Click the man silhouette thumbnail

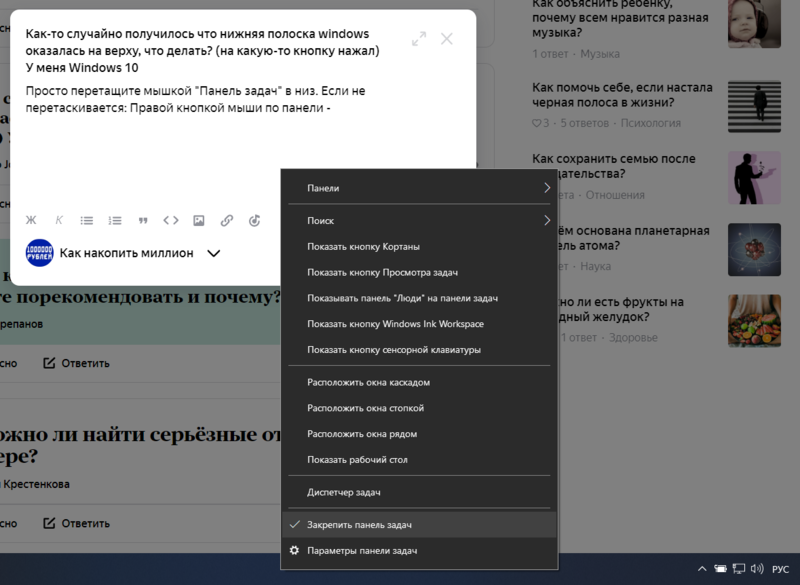[754, 177]
